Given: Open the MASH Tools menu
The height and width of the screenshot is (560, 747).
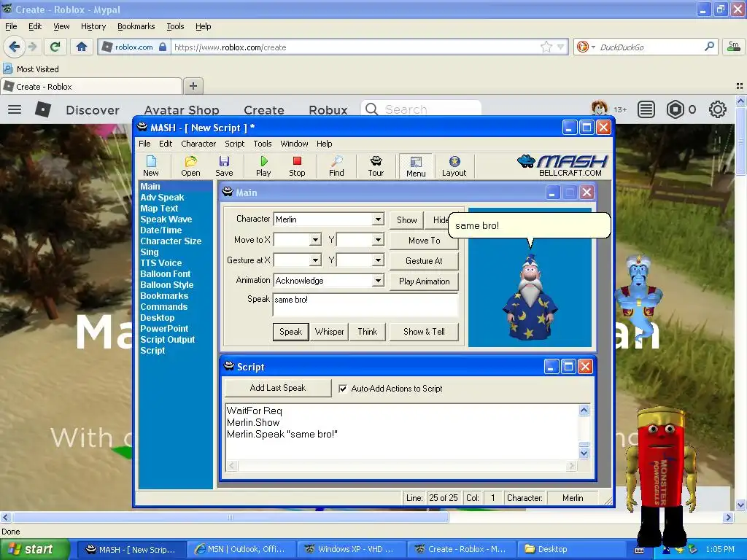Looking at the screenshot, I should click(x=262, y=144).
